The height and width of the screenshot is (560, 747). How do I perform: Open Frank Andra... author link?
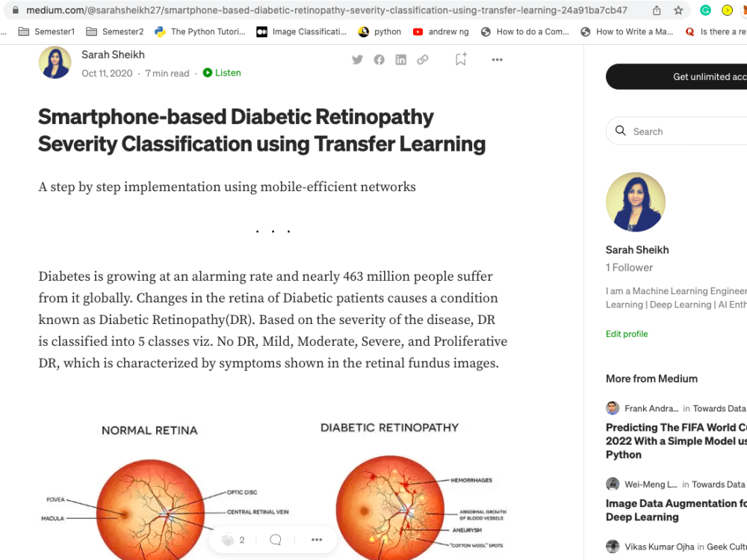(651, 408)
